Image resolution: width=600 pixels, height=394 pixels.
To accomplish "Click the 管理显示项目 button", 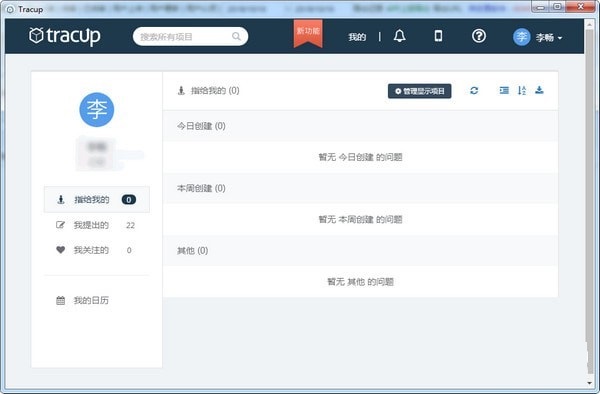I will click(x=419, y=91).
